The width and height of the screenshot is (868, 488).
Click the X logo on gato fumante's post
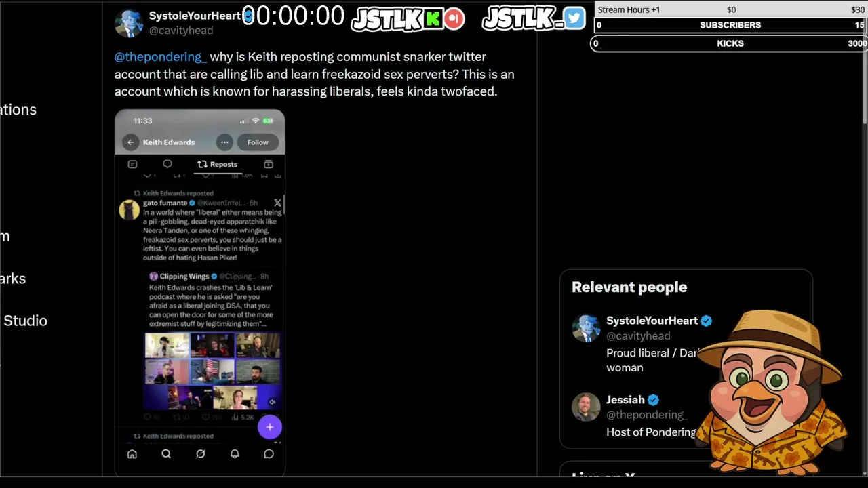[277, 203]
